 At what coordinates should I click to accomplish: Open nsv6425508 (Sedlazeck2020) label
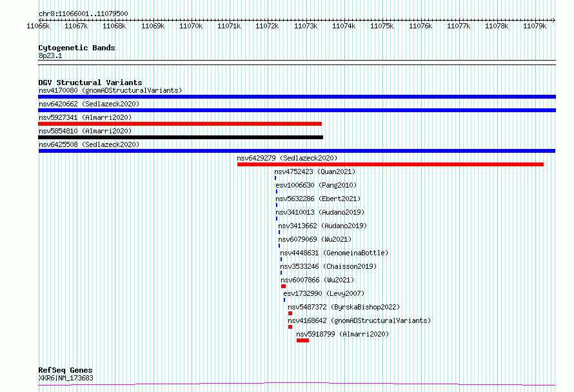(x=89, y=144)
